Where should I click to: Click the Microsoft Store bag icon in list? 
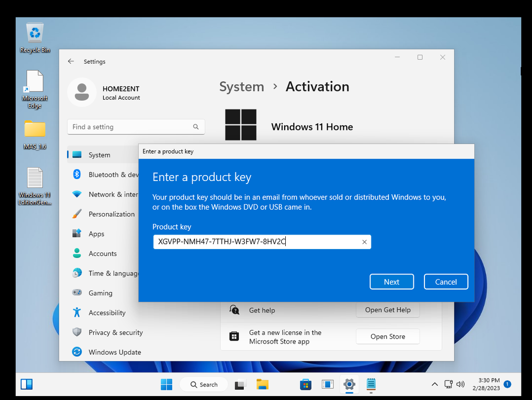(x=234, y=336)
